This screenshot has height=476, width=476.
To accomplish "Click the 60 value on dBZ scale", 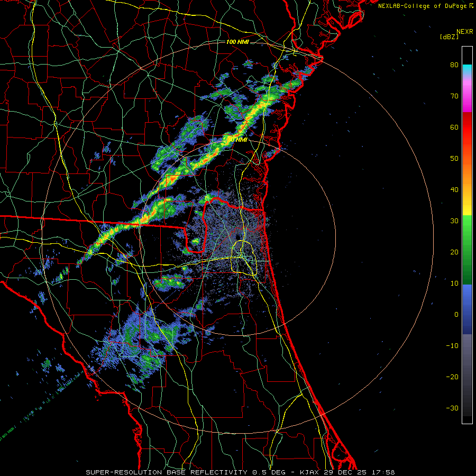I will pos(454,127).
